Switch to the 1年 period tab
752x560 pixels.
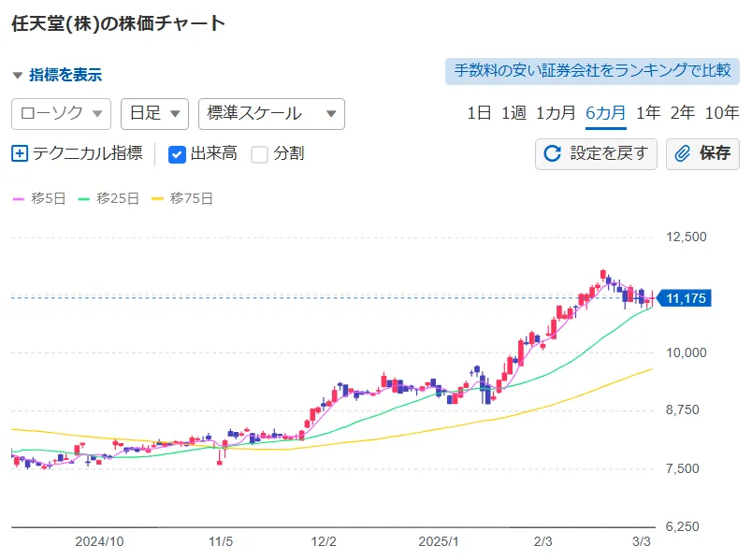[x=648, y=113]
